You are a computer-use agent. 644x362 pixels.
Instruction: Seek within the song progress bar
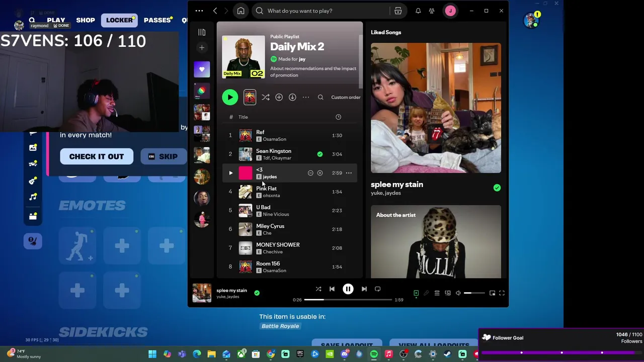[x=348, y=300]
